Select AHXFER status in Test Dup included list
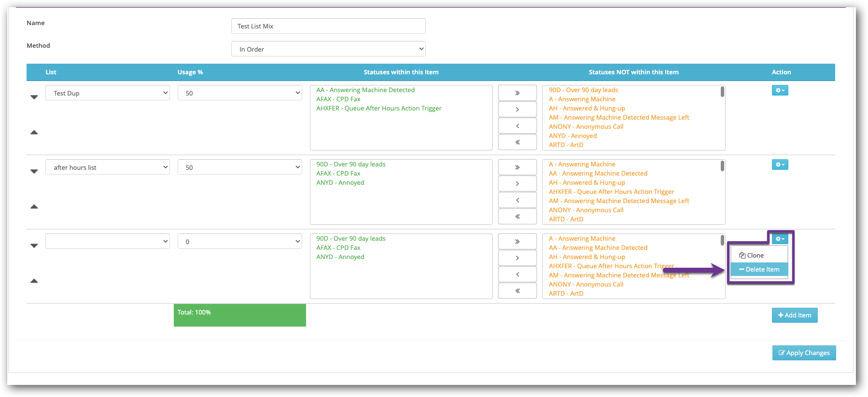This screenshot has width=868, height=397. coord(378,109)
